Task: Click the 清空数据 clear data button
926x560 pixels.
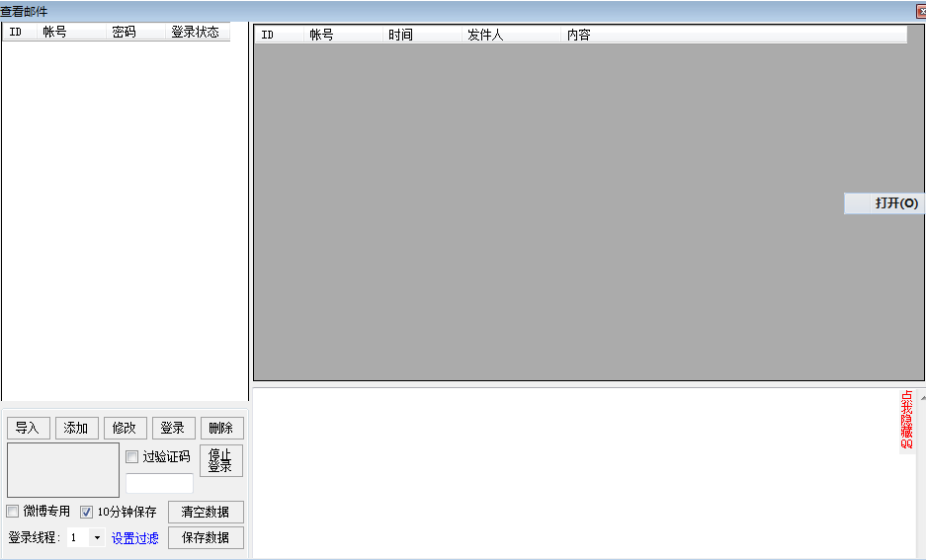Action: click(206, 512)
